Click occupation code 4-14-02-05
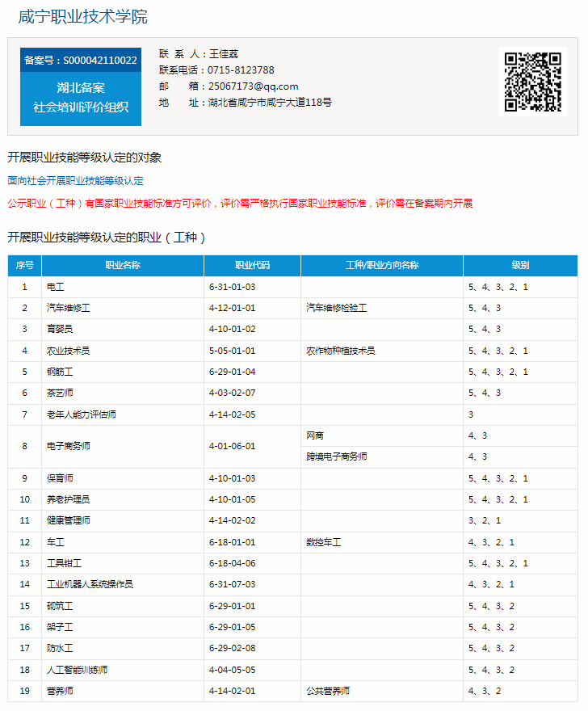The height and width of the screenshot is (711, 588). pos(232,414)
